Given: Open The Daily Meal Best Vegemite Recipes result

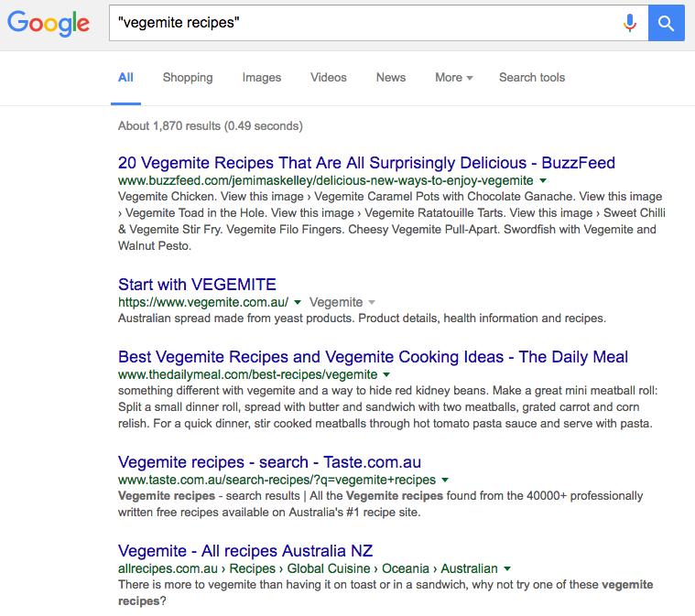Looking at the screenshot, I should (373, 357).
